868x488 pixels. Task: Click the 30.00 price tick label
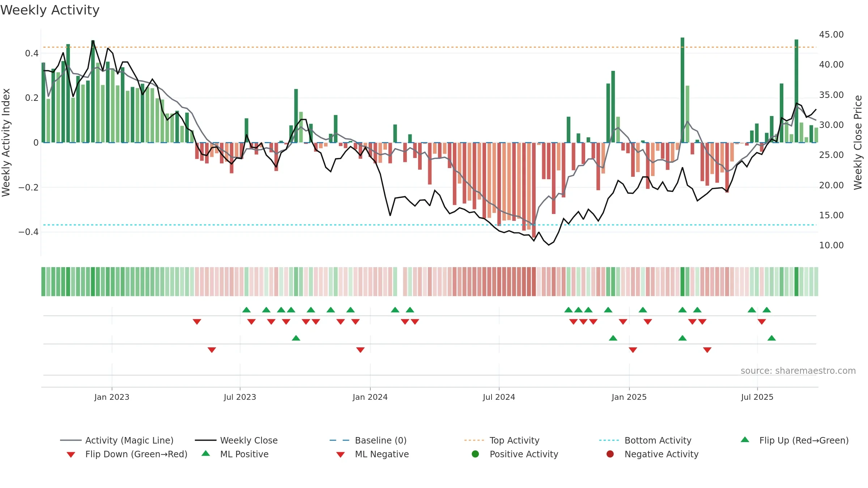click(831, 125)
